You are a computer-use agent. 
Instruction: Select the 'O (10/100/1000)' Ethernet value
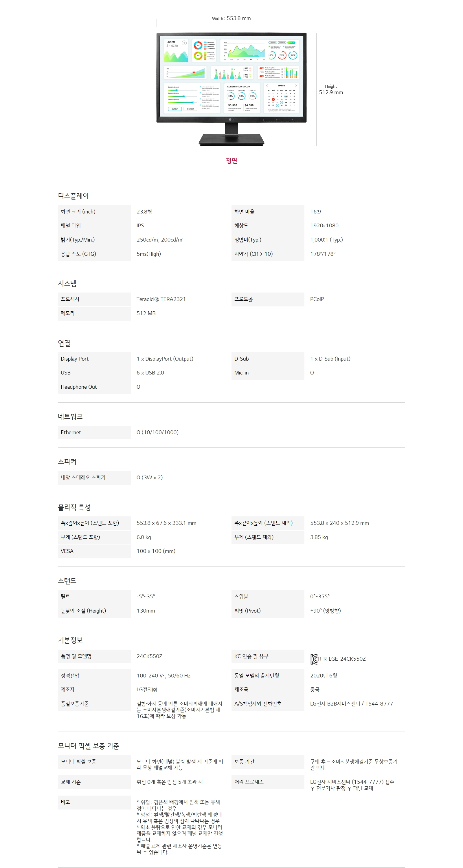pyautogui.click(x=157, y=432)
